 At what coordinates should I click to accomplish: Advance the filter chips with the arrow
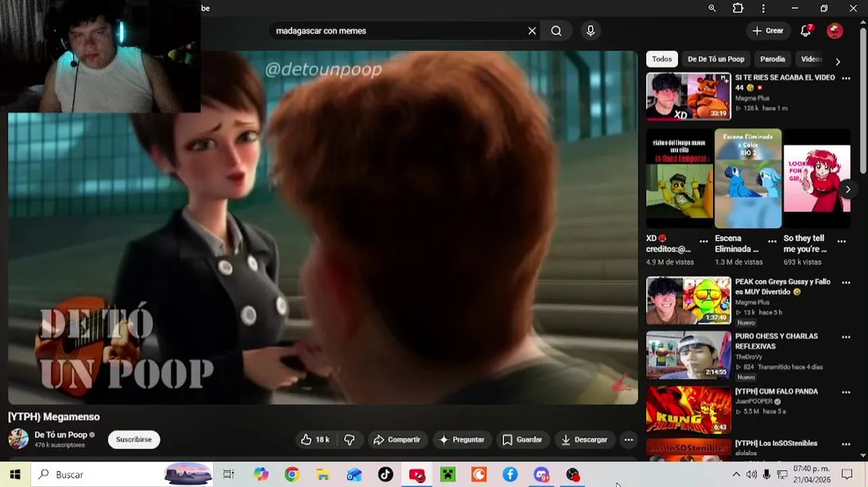[838, 62]
